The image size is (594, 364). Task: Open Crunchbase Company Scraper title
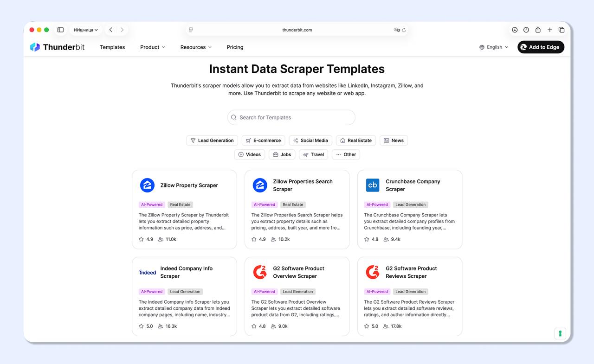tap(413, 185)
